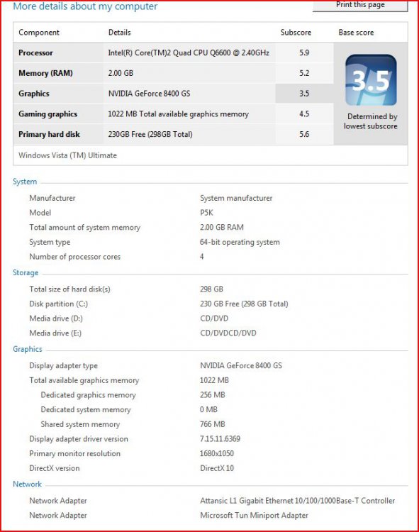Select the Primary hard disk row

(173, 134)
